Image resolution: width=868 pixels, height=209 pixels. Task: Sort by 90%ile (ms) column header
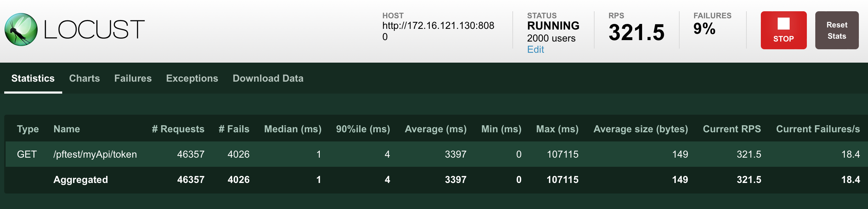363,129
